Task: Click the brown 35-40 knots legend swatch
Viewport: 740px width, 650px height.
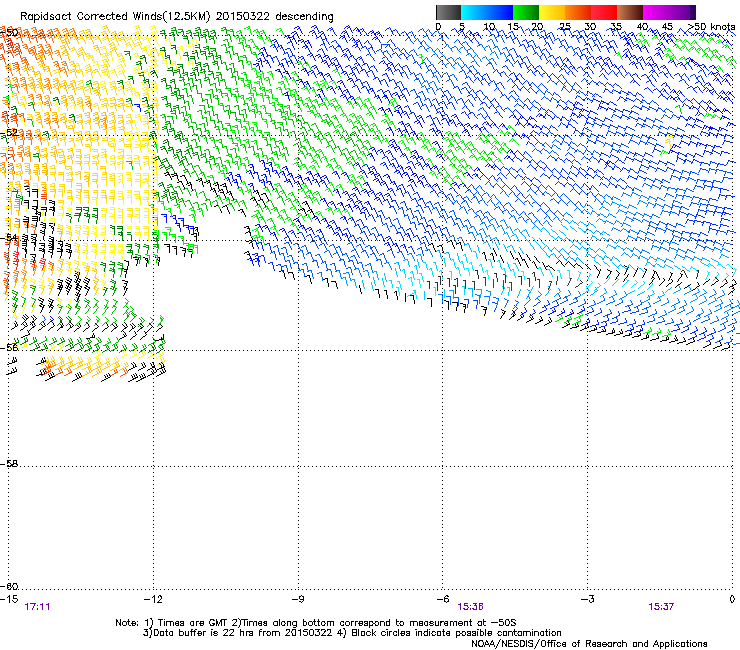Action: [630, 12]
